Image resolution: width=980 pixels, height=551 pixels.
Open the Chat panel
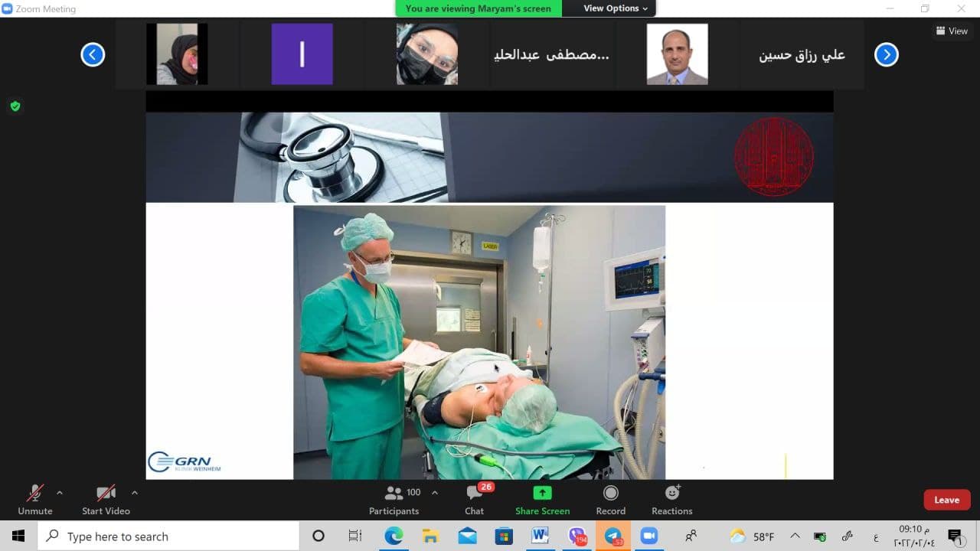475,500
